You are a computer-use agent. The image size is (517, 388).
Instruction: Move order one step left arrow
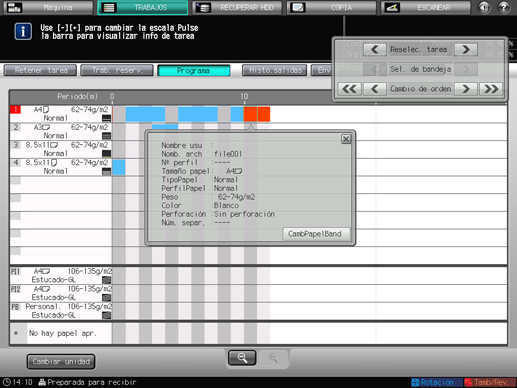(375, 89)
